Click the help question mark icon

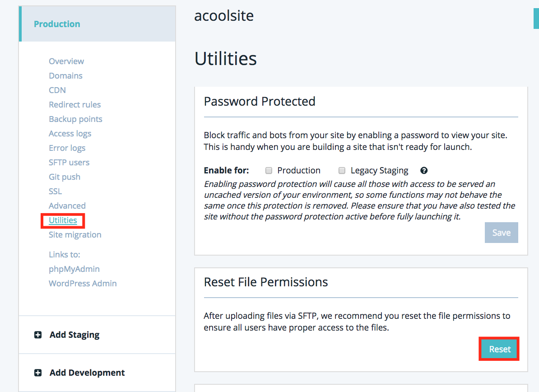424,170
